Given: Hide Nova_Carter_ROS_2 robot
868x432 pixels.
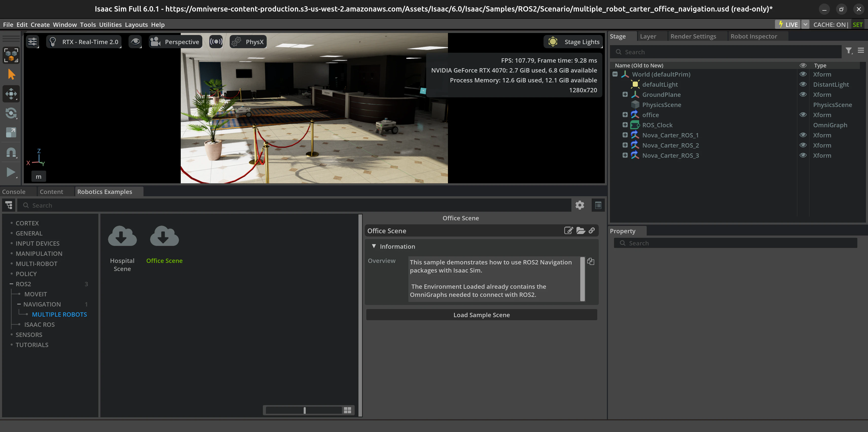Looking at the screenshot, I should (x=803, y=145).
